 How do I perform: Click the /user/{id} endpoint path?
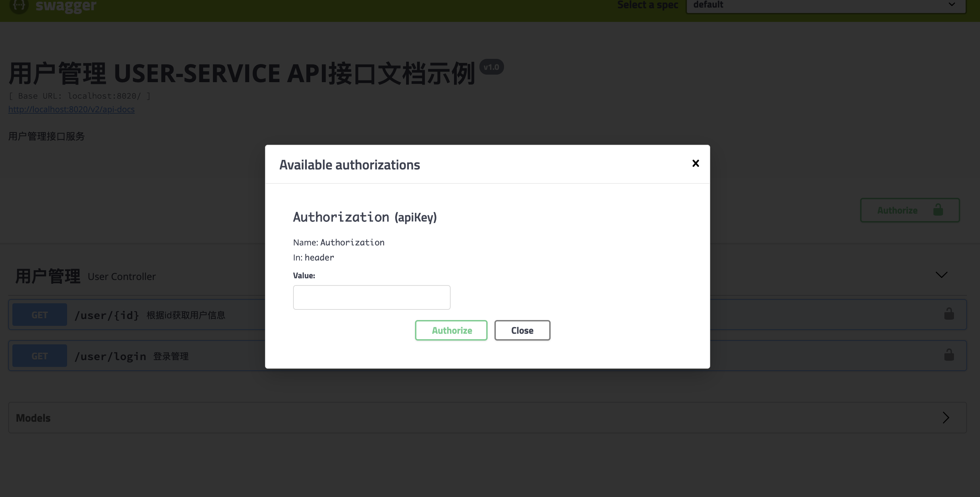point(107,315)
